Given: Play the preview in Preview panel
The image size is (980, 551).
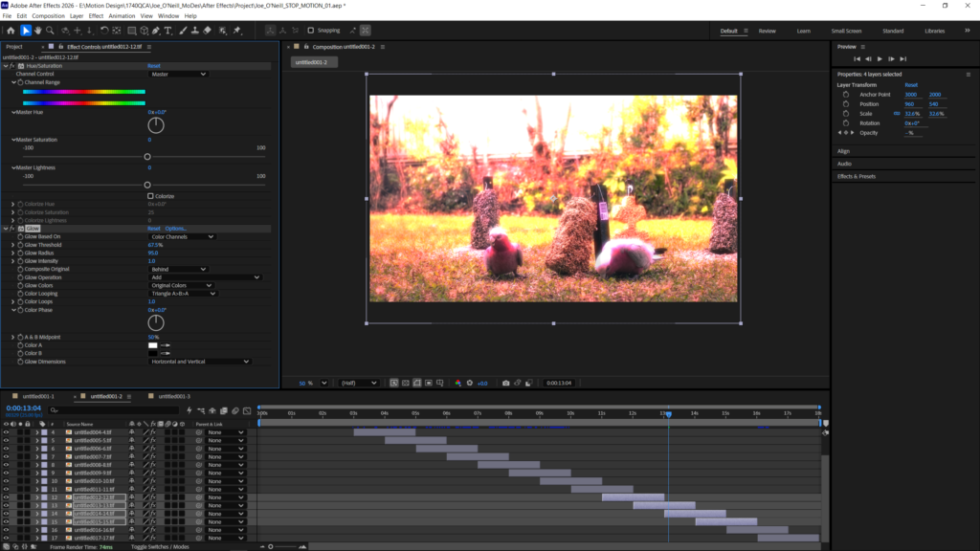Looking at the screenshot, I should pos(880,58).
